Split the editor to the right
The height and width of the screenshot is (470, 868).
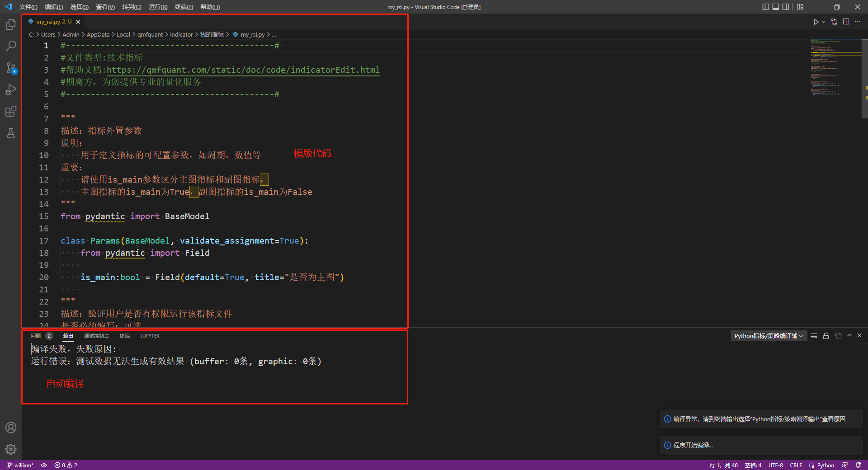pos(846,22)
